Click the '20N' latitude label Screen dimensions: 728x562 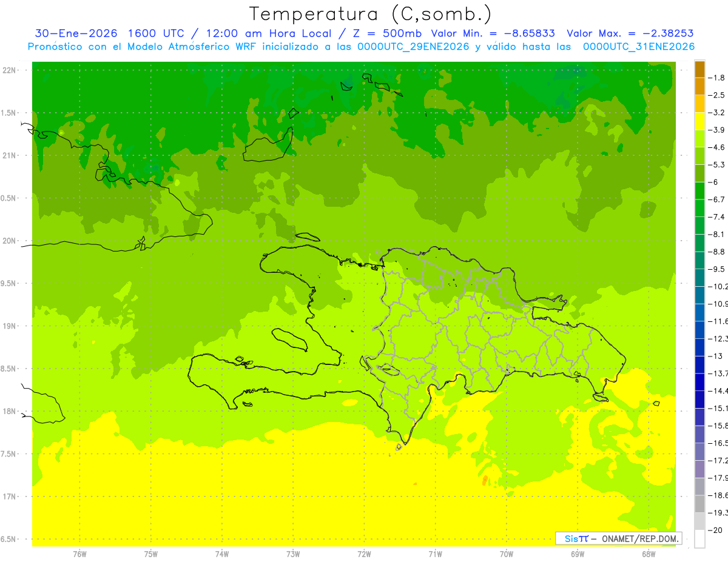(10, 241)
